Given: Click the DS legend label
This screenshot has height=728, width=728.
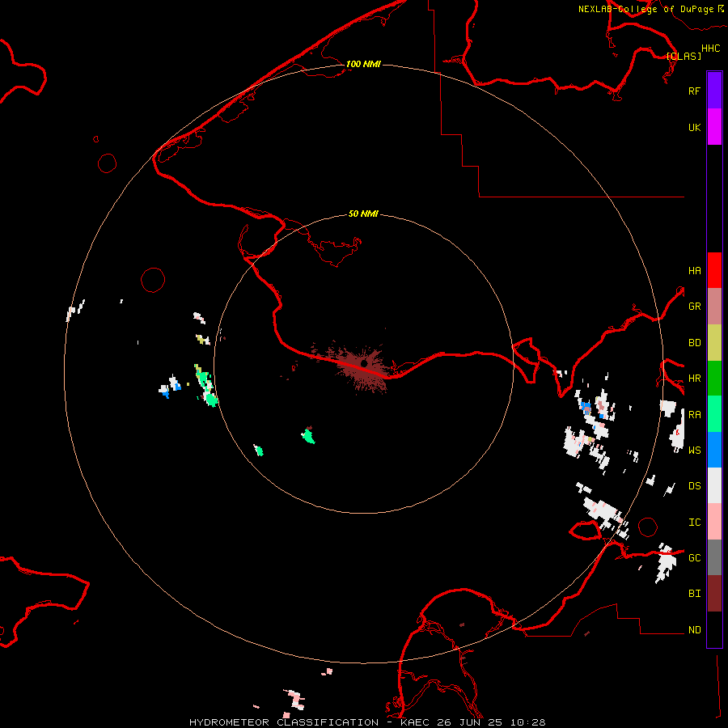Looking at the screenshot, I should (x=694, y=485).
